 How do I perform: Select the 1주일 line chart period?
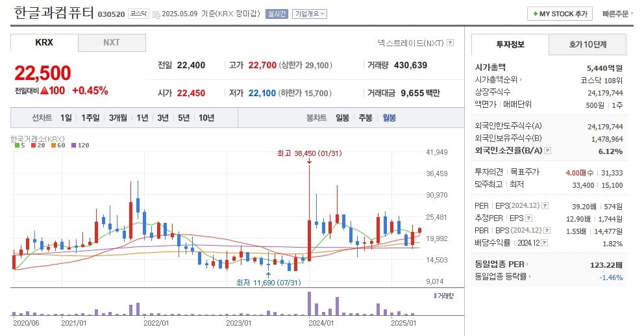pos(90,118)
